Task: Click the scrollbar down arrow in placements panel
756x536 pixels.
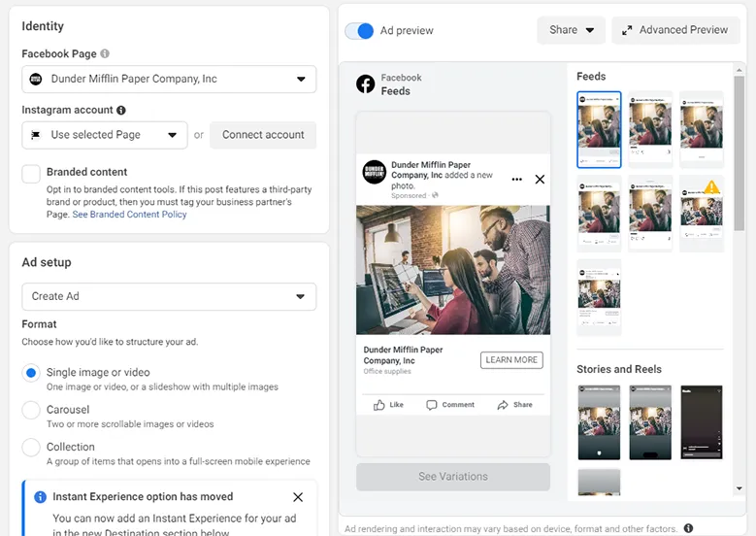Action: click(x=739, y=488)
